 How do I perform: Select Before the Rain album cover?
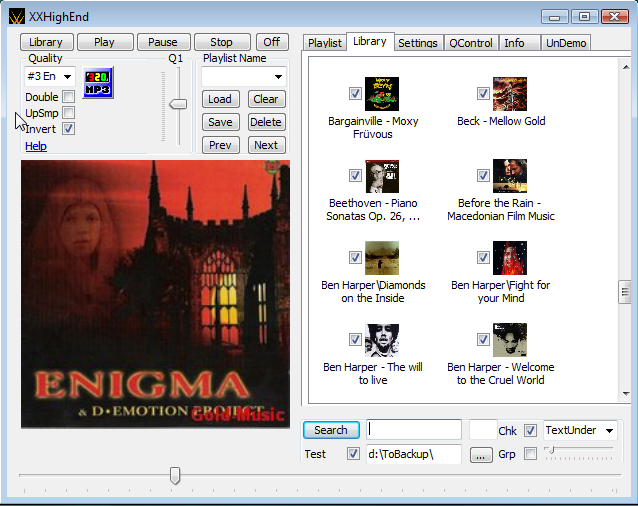510,176
